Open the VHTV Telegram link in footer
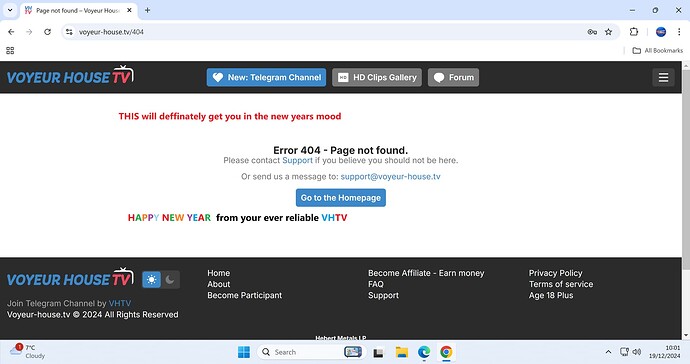This screenshot has height=364, width=690. click(120, 303)
